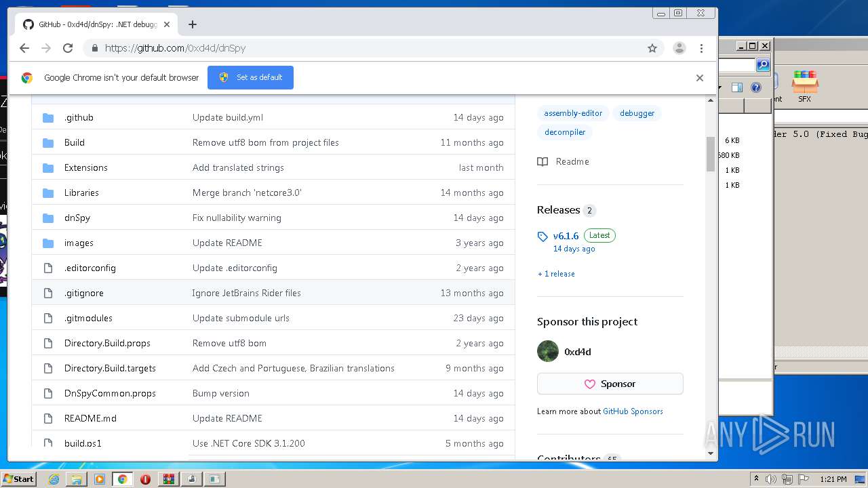This screenshot has height=488, width=868.
Task: Open 0xd4d sponsor profile avatar
Action: tap(548, 351)
